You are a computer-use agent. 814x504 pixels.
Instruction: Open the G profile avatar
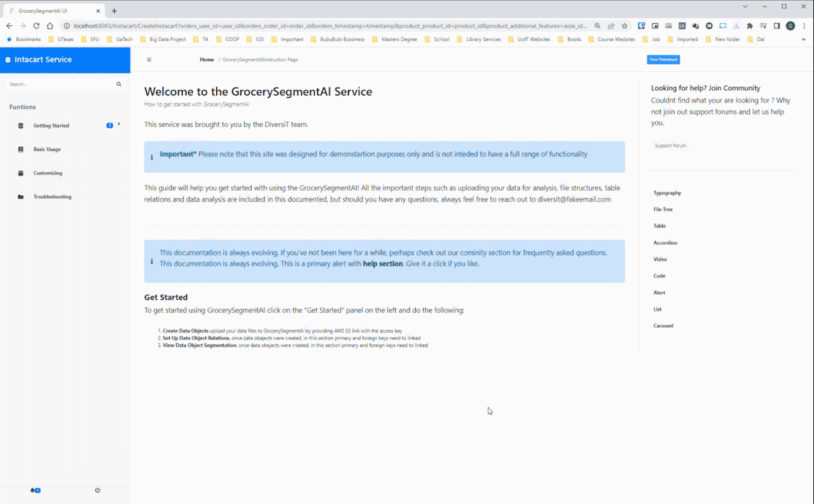point(790,26)
